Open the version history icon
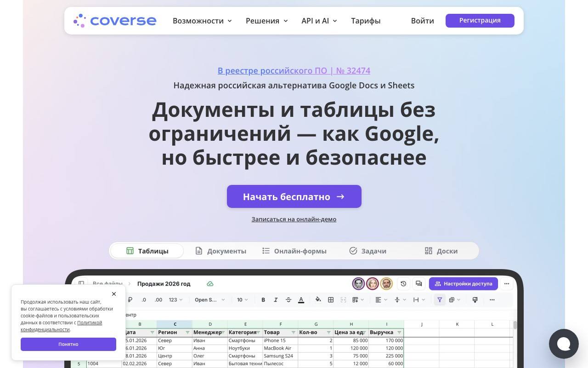 point(403,284)
